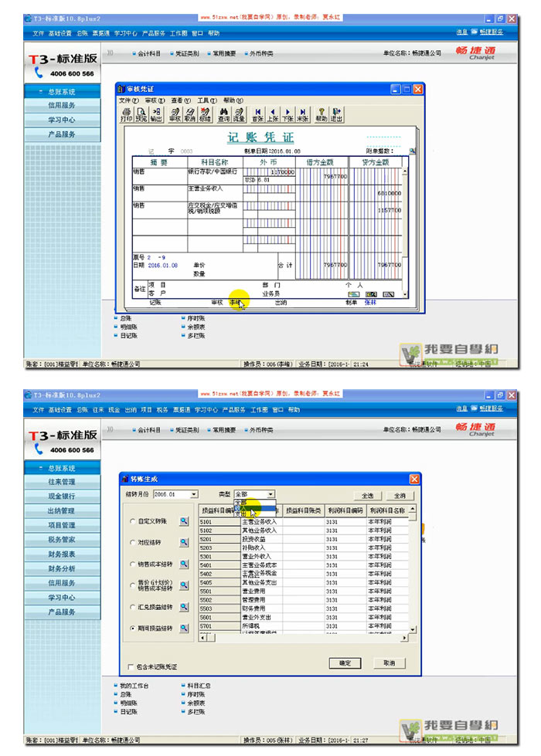Viewport: 541px width, 756px height.
Task: Click the 我的工作台 link
Action: (134, 686)
